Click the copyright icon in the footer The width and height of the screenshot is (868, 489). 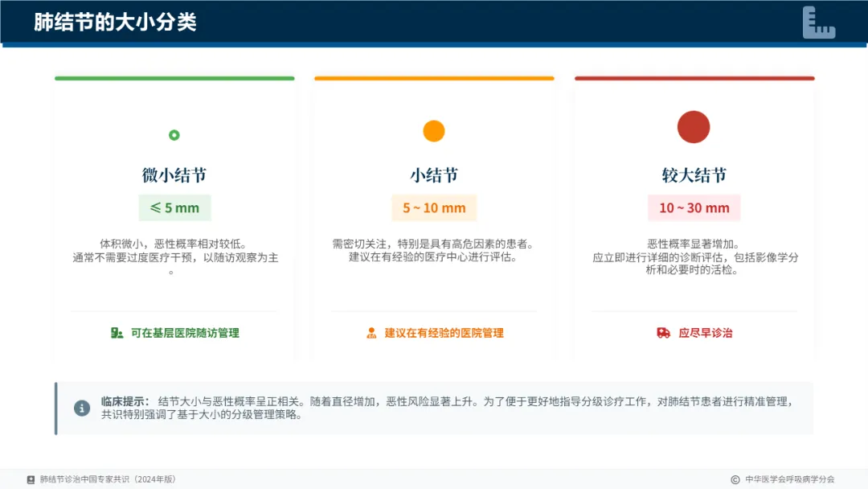(735, 479)
